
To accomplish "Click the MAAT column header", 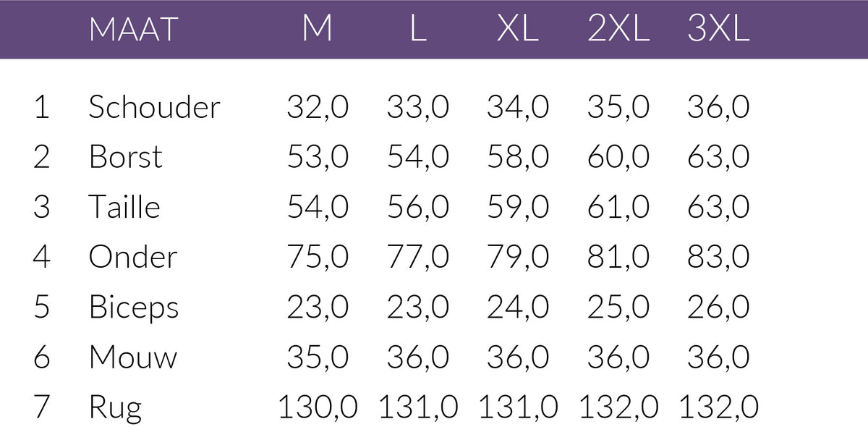I will click(133, 30).
